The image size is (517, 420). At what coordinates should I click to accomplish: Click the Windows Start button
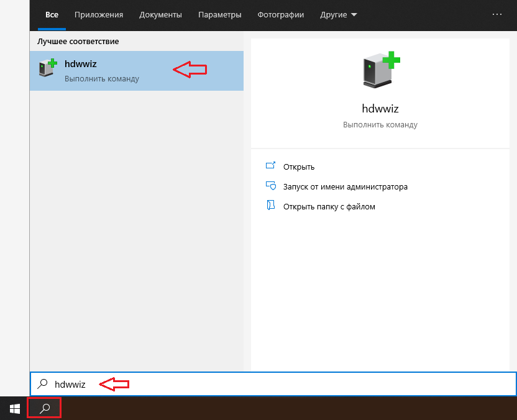coord(14,408)
